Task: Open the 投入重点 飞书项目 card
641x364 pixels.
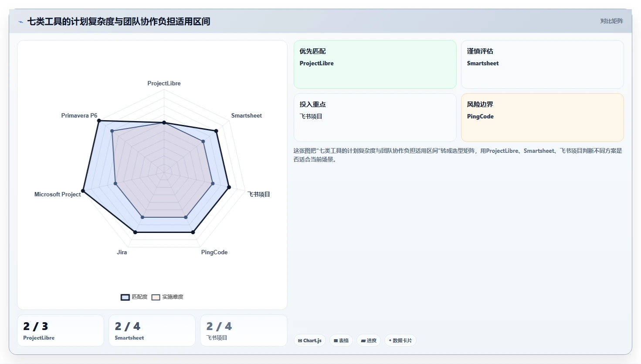Action: point(375,118)
